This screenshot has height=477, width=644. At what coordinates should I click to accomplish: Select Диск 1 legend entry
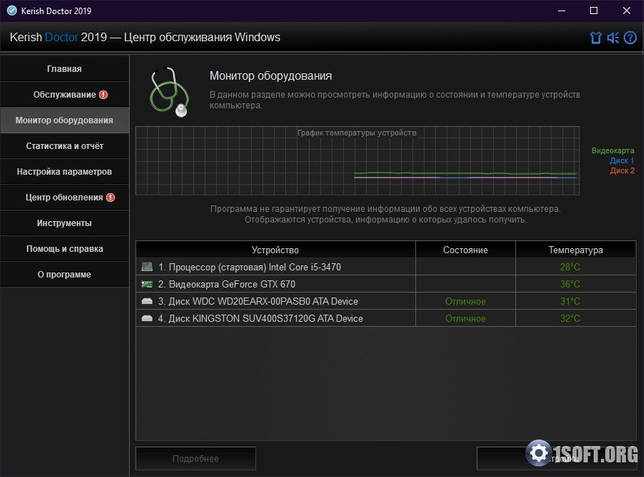coord(622,160)
